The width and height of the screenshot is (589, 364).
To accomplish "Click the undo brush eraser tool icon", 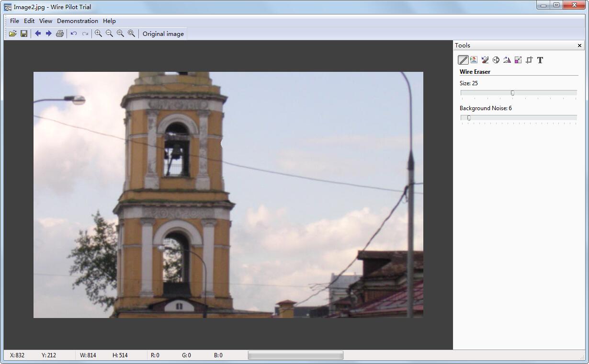I will [485, 60].
